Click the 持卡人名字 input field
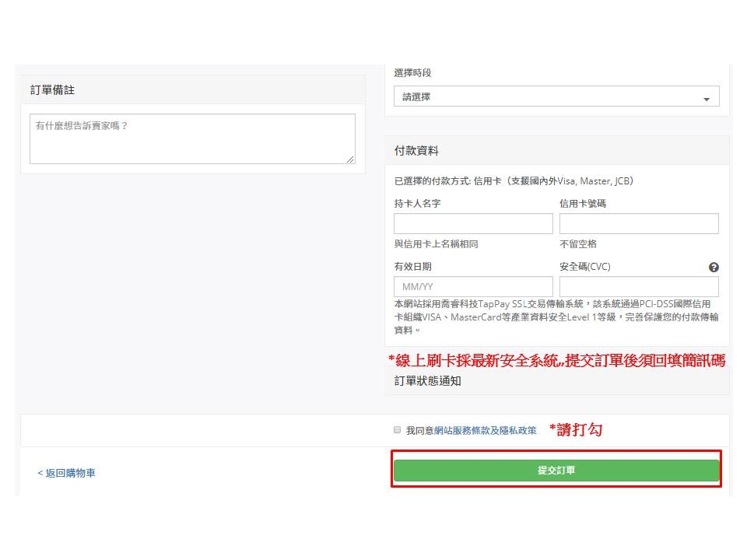This screenshot has width=747, height=560. coord(473,224)
